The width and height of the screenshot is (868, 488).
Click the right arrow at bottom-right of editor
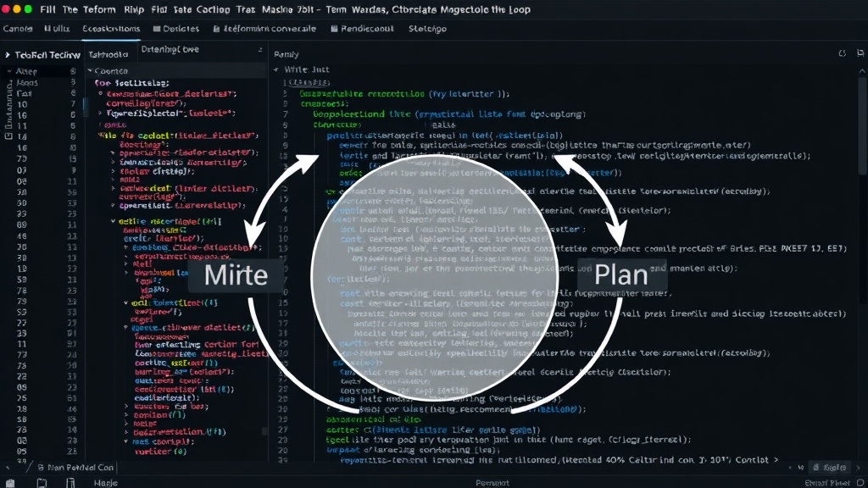point(859,468)
